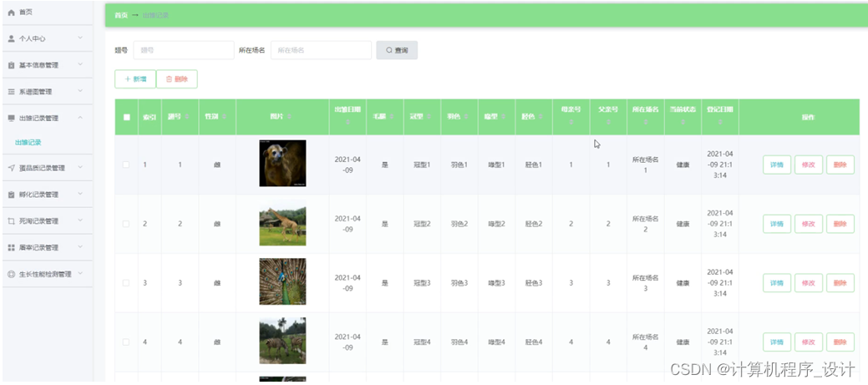Toggle the select-all checkbox in table header
The height and width of the screenshot is (385, 868).
pyautogui.click(x=126, y=117)
